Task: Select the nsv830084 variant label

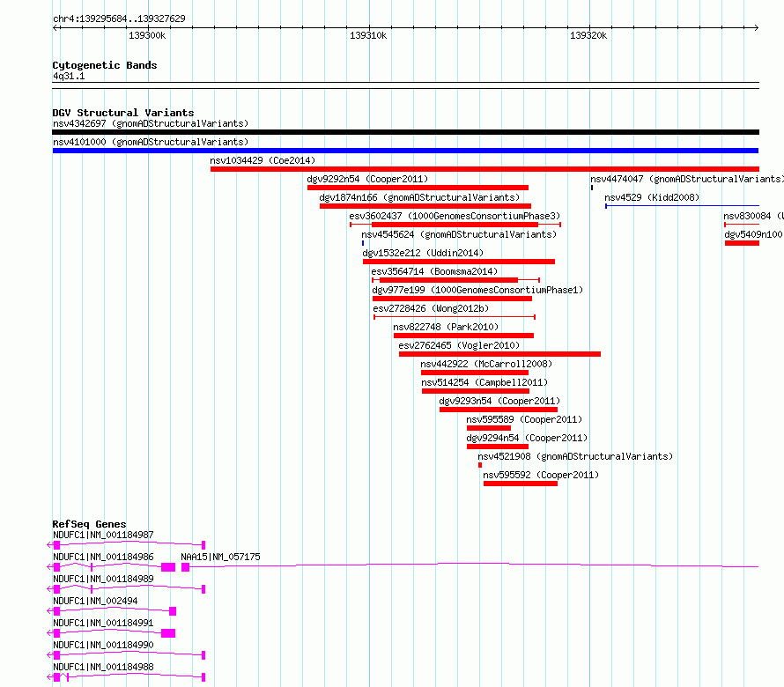Action: (753, 216)
